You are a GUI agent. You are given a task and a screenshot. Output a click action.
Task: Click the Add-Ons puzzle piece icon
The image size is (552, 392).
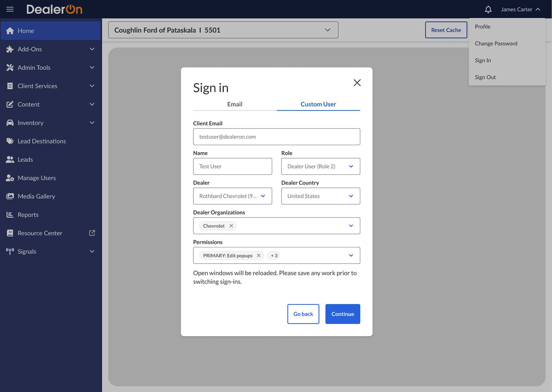click(10, 49)
